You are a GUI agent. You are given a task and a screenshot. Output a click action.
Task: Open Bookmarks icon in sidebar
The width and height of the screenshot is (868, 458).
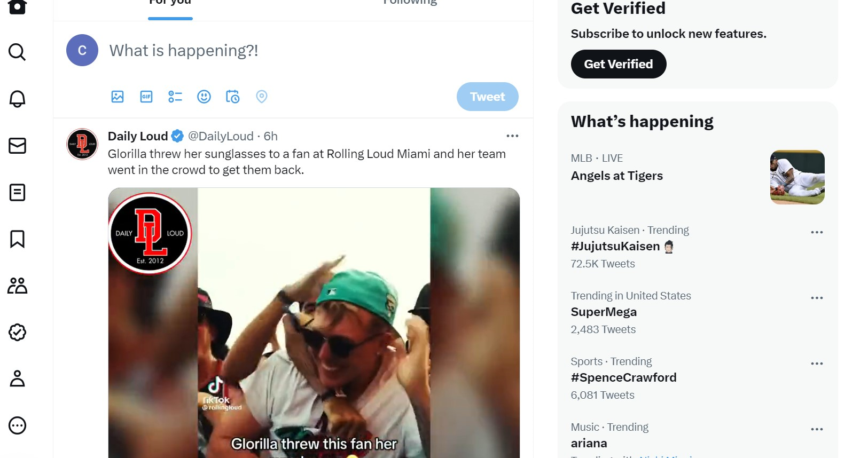click(x=17, y=239)
